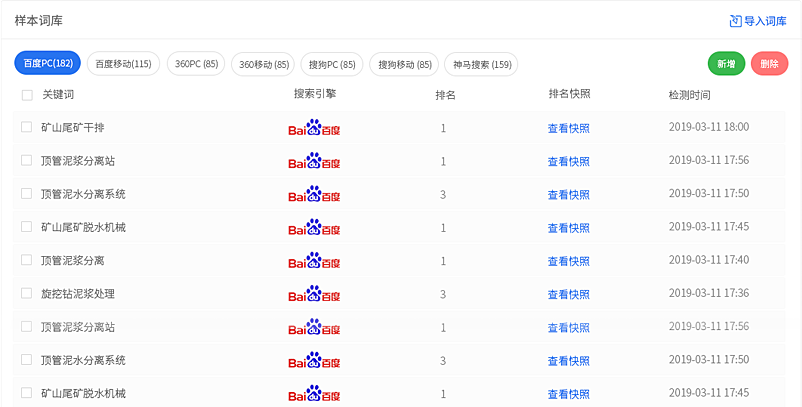Click the keyword text 顶管泥浆分离
Viewport: 802px width, 407px height.
pos(73,260)
